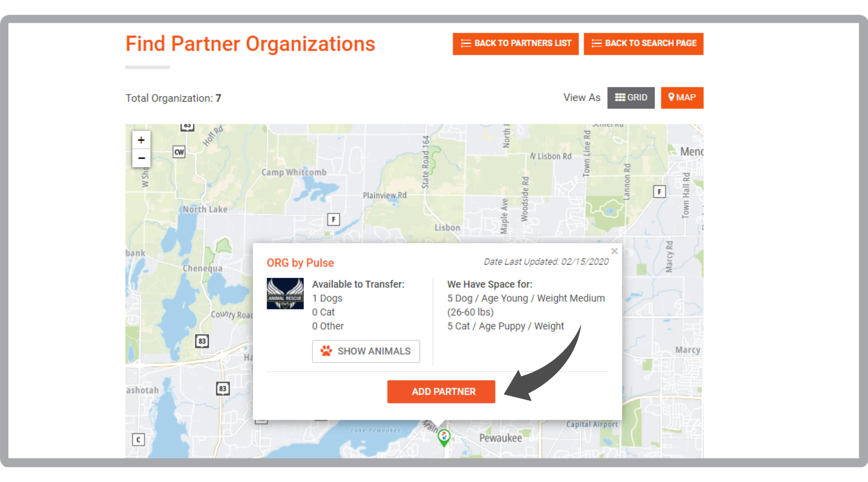Viewport: 868px width, 482px height.
Task: Click the list icon on Back to Search Page
Action: 597,43
